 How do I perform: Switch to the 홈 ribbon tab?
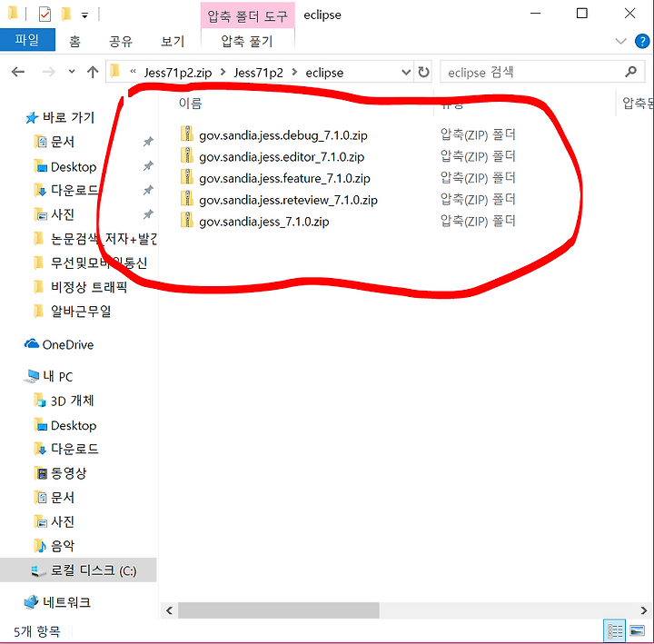tap(75, 41)
